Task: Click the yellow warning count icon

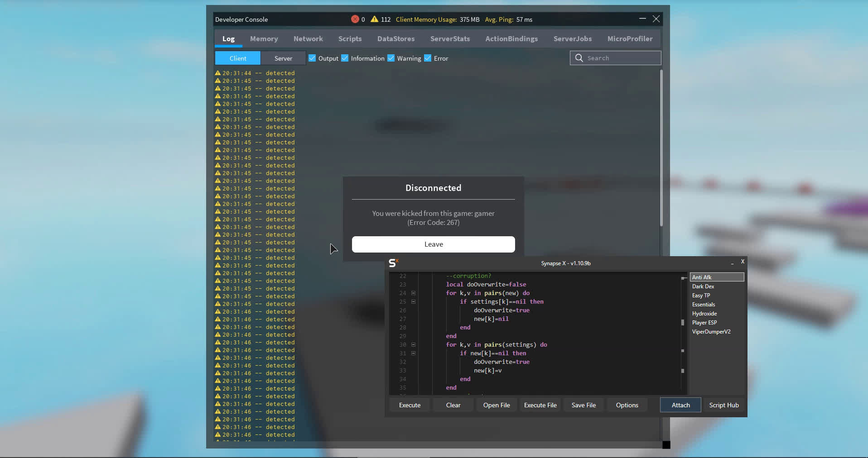Action: 375,19
